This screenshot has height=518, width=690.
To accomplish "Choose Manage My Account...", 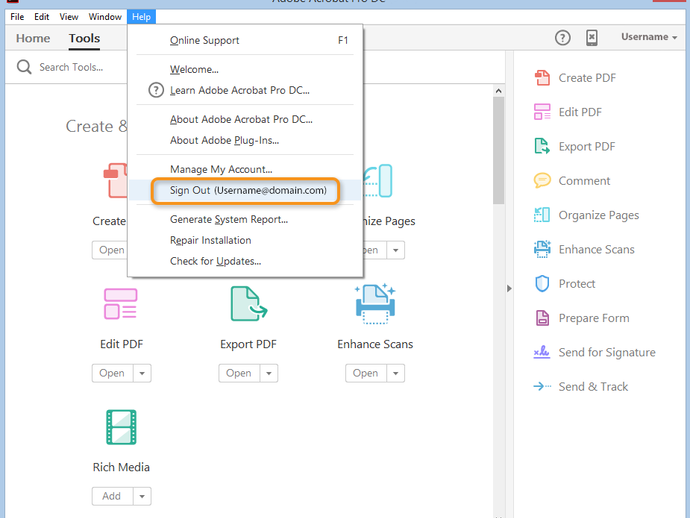I will coord(245,169).
